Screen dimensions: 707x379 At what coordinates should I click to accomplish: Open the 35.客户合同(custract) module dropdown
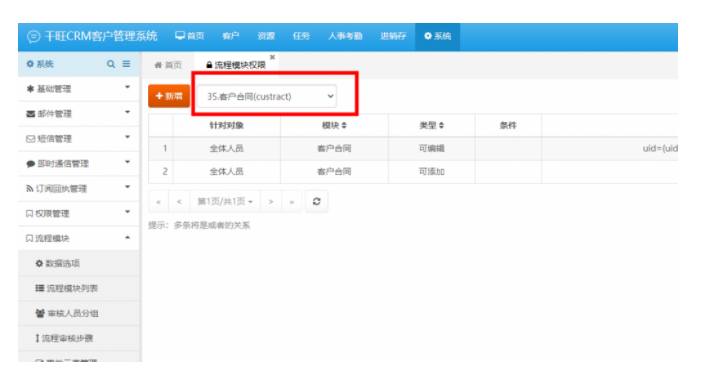267,96
